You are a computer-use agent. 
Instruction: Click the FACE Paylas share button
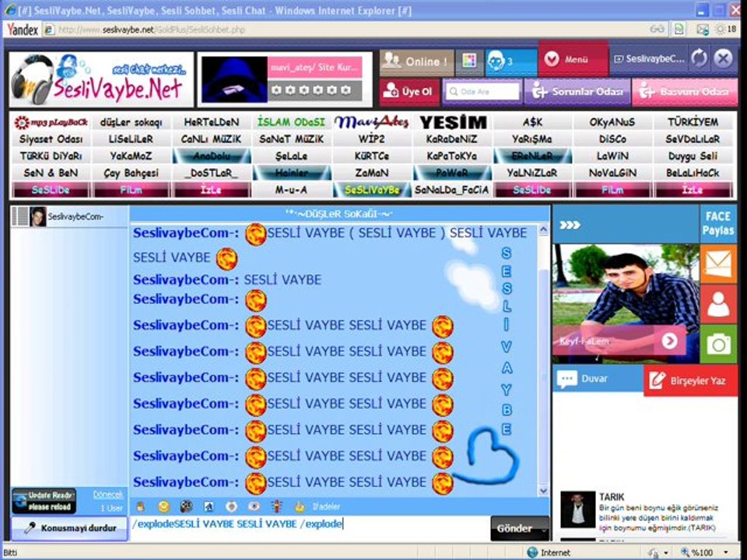[x=718, y=223]
